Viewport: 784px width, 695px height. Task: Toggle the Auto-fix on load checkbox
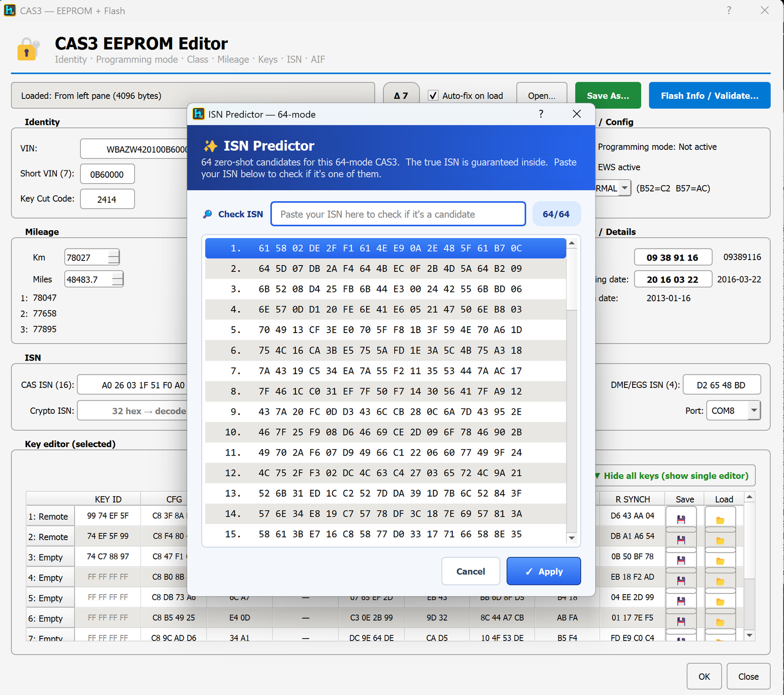pyautogui.click(x=433, y=96)
